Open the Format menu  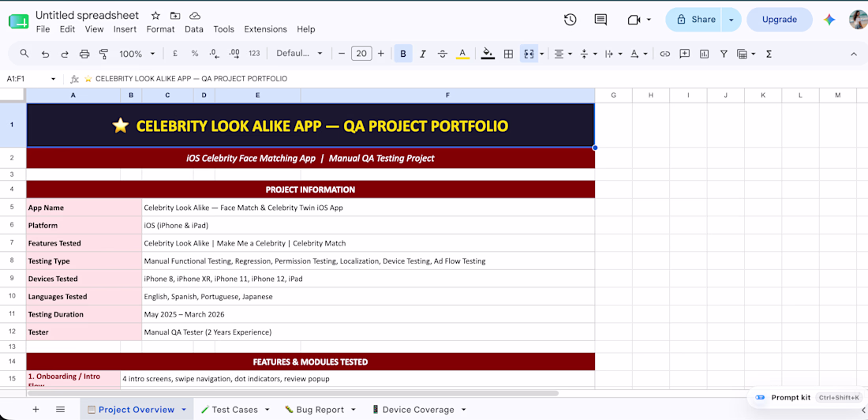pyautogui.click(x=160, y=29)
